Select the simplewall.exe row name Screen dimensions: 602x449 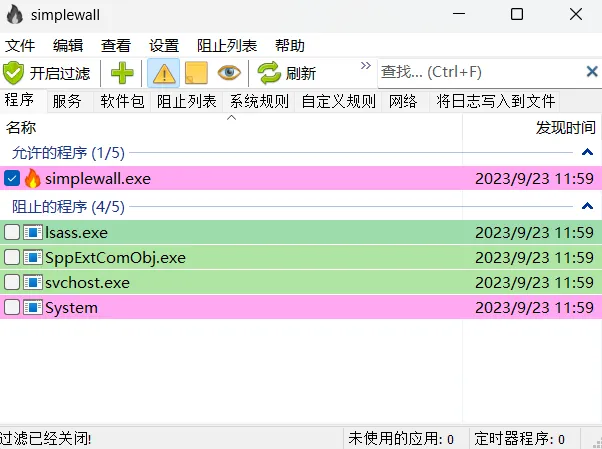[x=98, y=179]
